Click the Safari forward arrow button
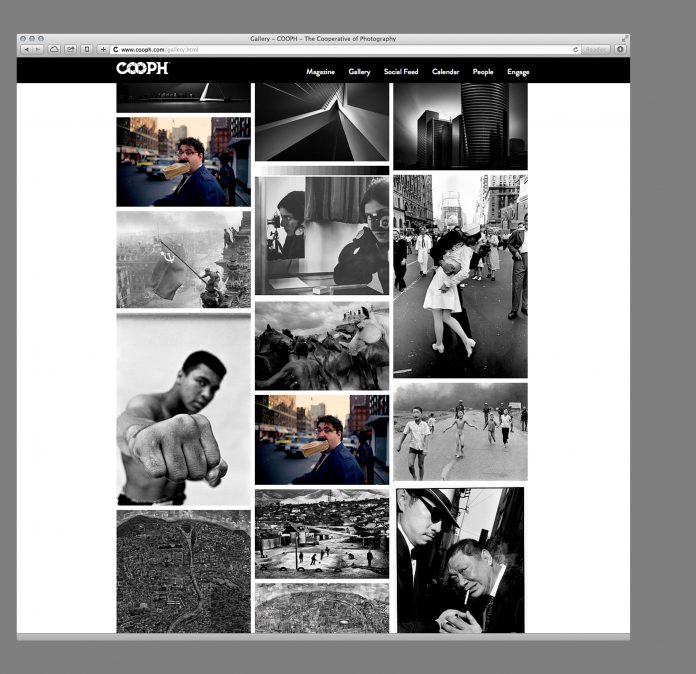This screenshot has height=674, width=696. pyautogui.click(x=37, y=49)
